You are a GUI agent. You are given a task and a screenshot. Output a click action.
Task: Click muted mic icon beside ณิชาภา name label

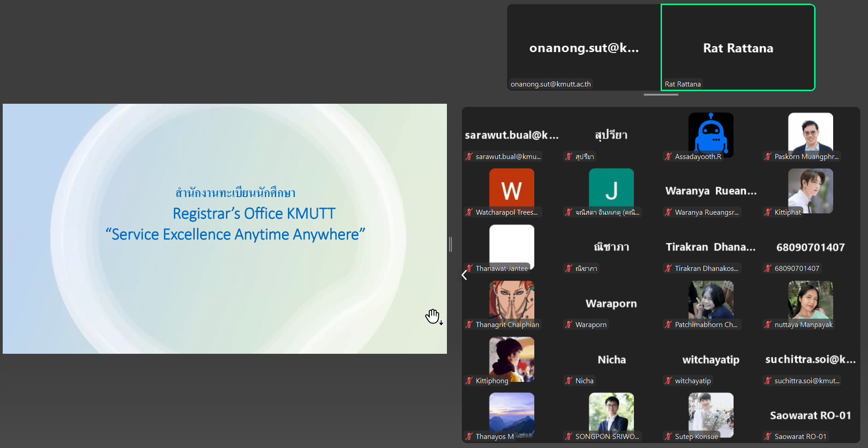click(569, 269)
